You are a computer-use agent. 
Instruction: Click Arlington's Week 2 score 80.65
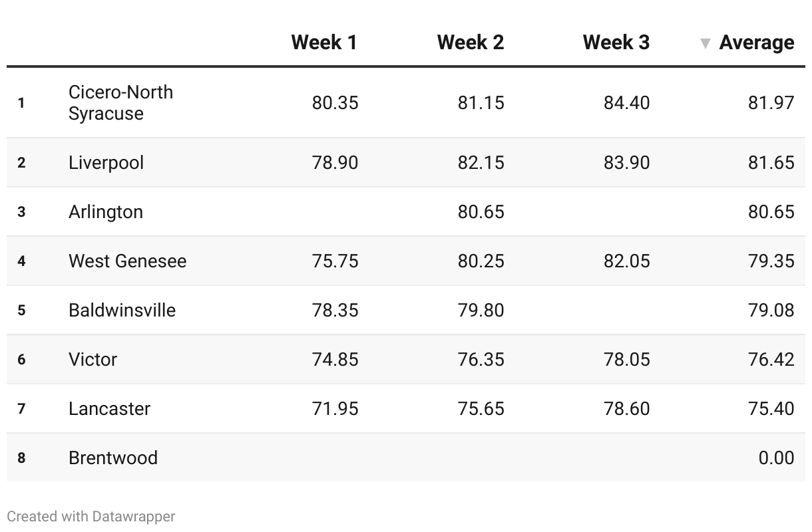(x=481, y=212)
